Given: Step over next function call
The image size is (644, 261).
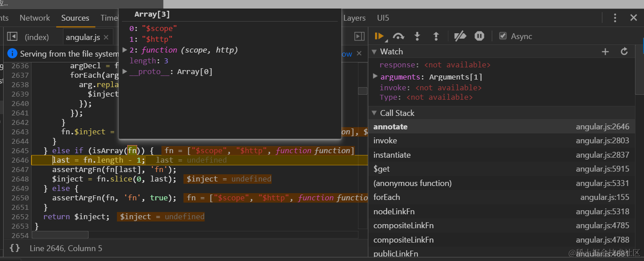Looking at the screenshot, I should click(x=398, y=36).
